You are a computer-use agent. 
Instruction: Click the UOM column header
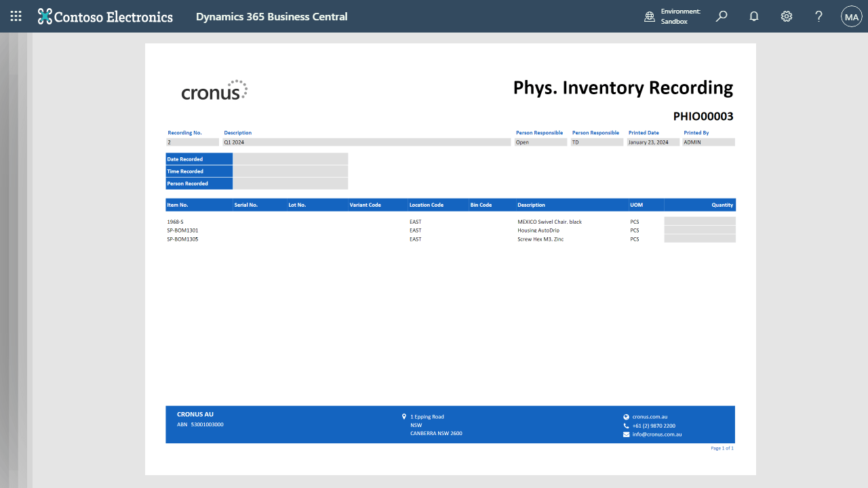(636, 205)
